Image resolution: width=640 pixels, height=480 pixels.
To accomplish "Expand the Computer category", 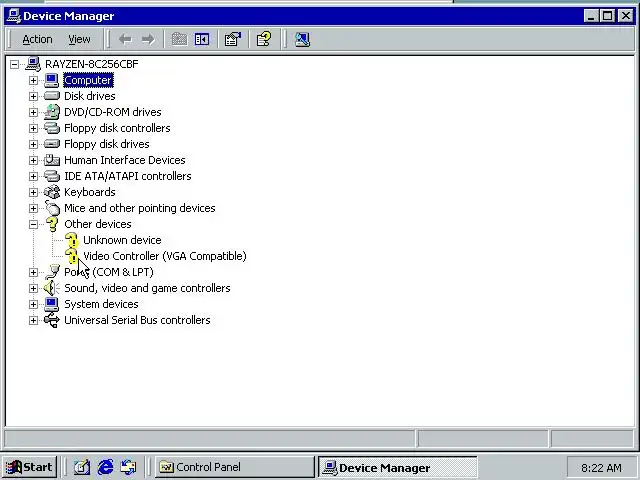I will 33,80.
